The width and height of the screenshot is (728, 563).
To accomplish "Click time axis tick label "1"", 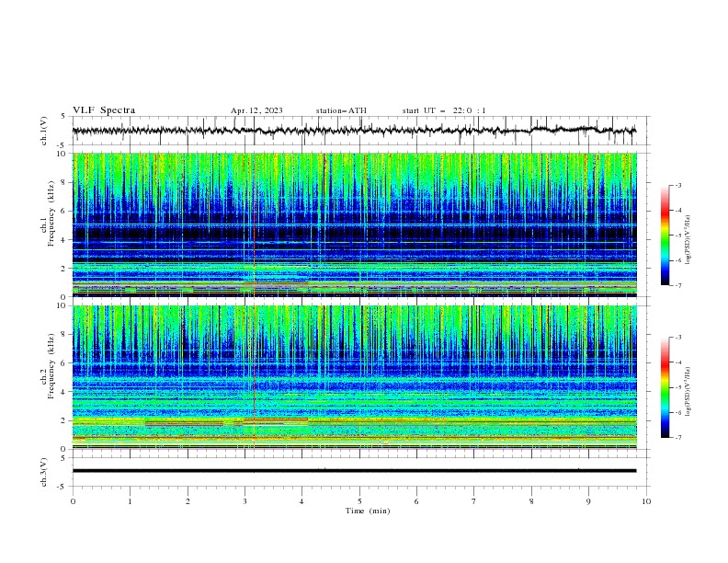I will [x=130, y=501].
